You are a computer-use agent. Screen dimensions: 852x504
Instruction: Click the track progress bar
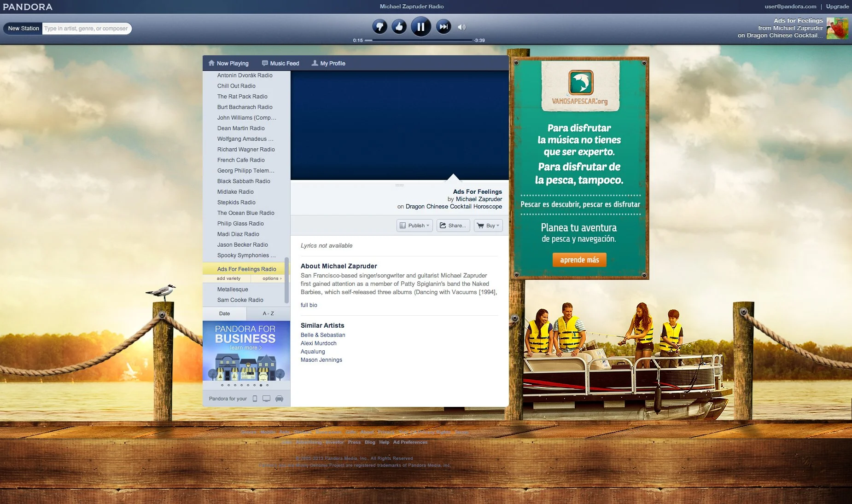point(419,41)
